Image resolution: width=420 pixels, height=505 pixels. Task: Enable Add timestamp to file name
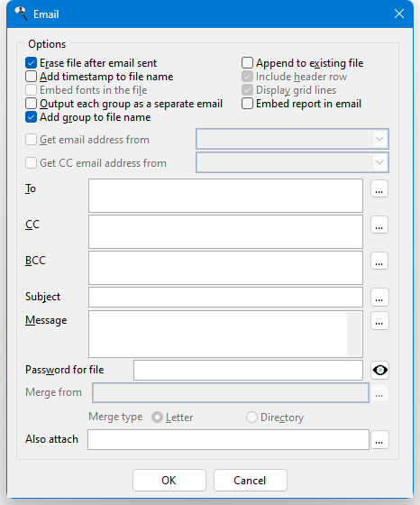(31, 77)
